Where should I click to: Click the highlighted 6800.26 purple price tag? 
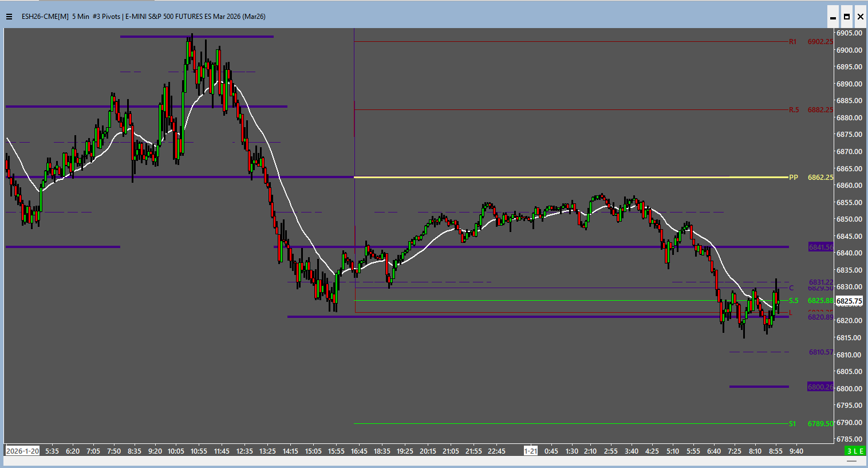coord(820,387)
